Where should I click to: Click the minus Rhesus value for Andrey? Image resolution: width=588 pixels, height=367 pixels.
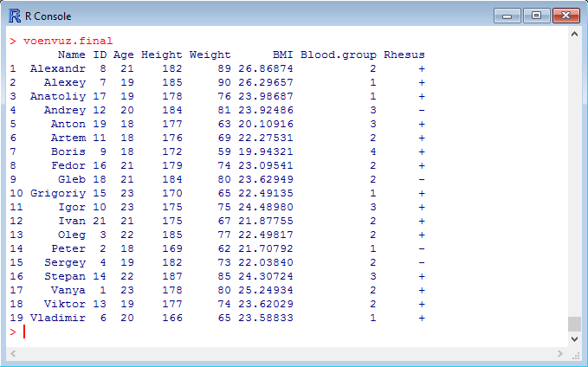coord(421,110)
